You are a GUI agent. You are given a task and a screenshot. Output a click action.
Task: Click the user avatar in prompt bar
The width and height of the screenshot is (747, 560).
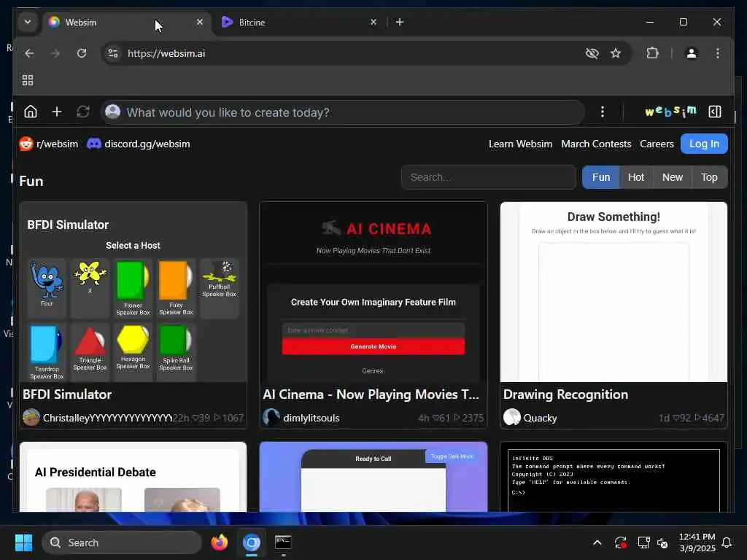click(113, 112)
